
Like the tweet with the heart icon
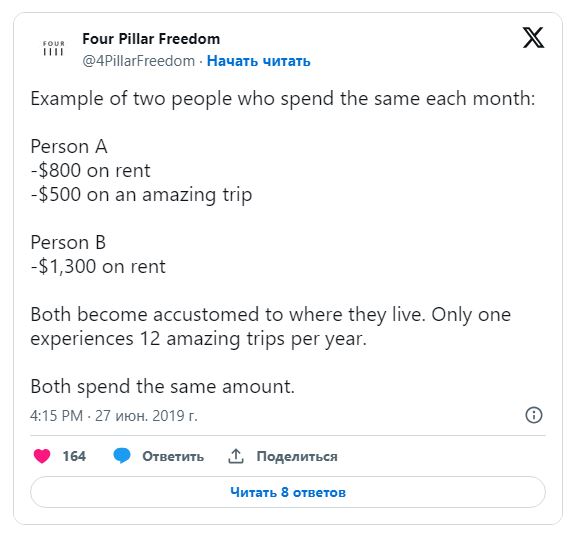pos(42,456)
